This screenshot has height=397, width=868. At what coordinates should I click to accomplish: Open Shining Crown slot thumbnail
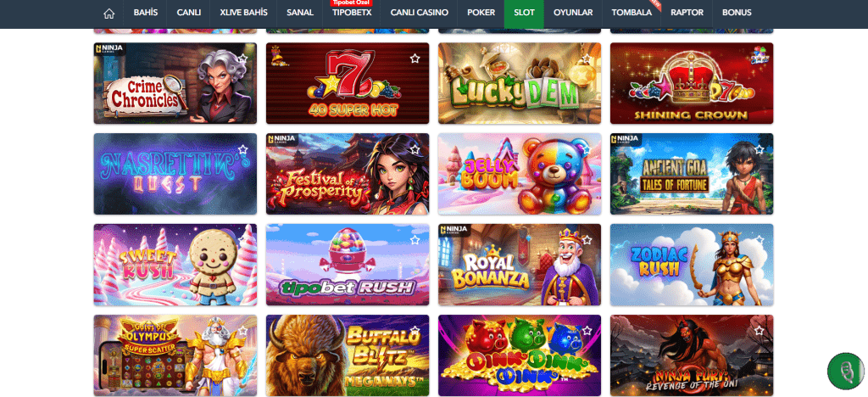click(x=692, y=83)
